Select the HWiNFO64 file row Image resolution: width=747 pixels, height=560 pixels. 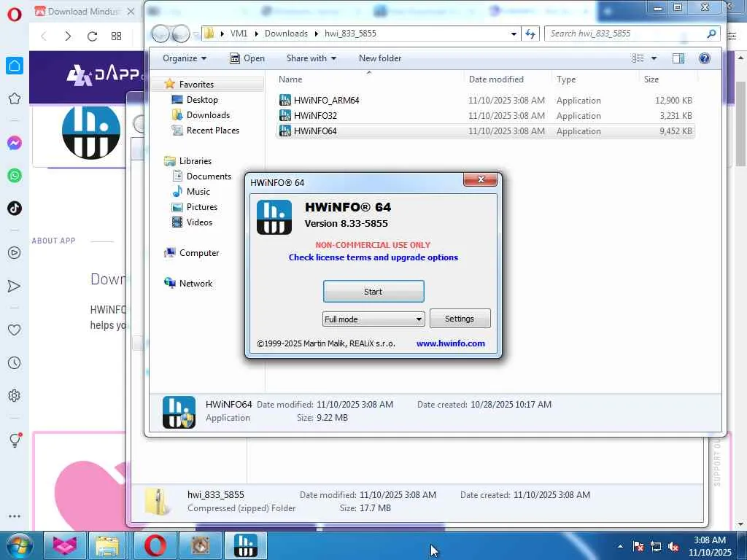tap(485, 131)
